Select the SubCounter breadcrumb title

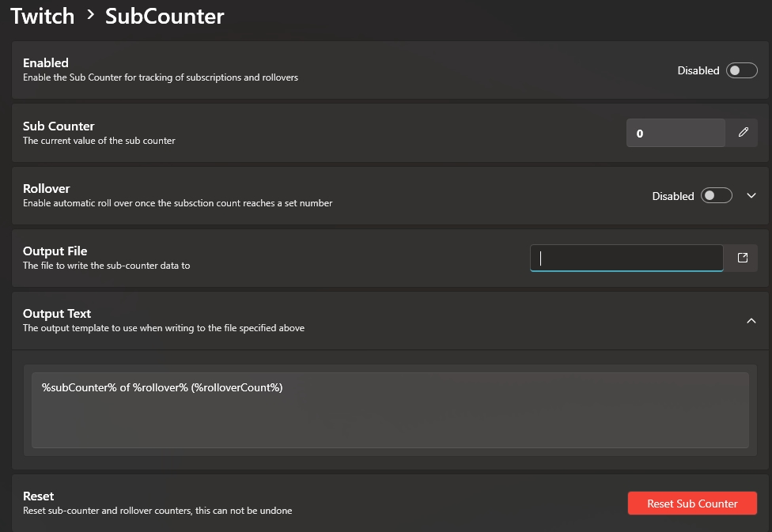(x=165, y=16)
